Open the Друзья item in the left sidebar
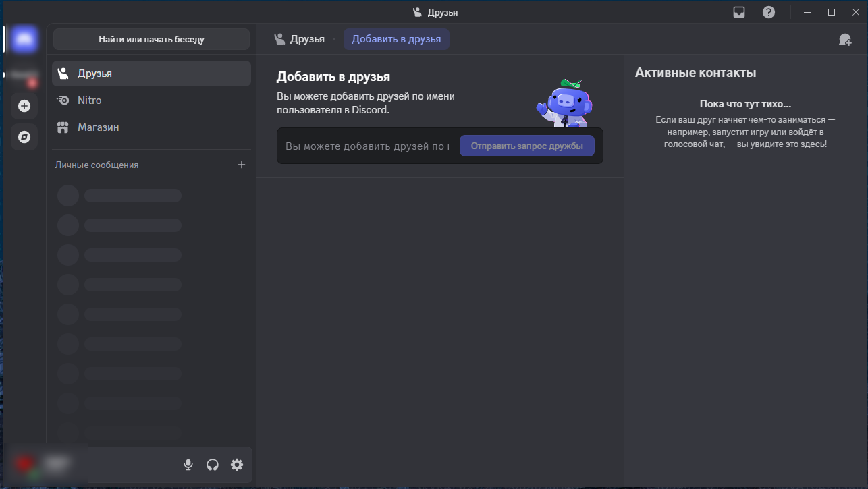Image resolution: width=868 pixels, height=489 pixels. click(151, 74)
